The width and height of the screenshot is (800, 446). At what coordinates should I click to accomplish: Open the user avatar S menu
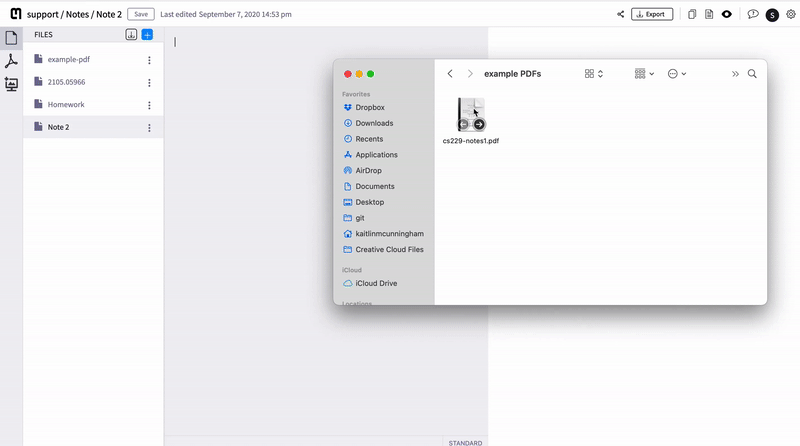click(772, 15)
